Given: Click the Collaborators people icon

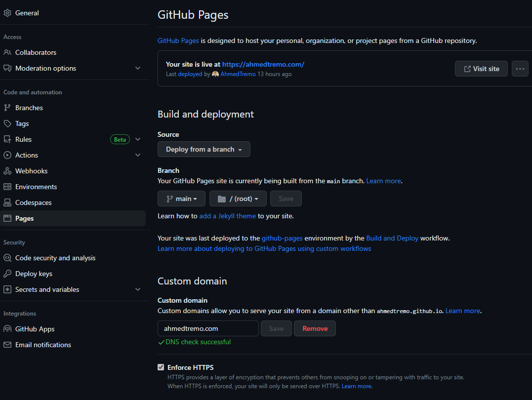Looking at the screenshot, I should (7, 52).
